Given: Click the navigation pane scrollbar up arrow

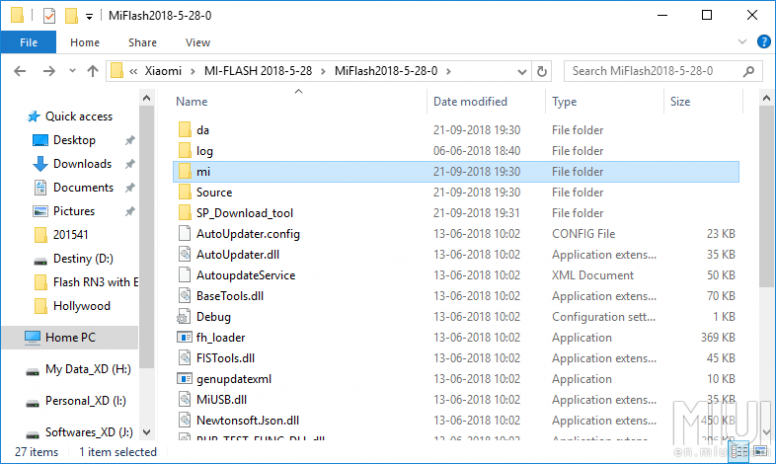Looking at the screenshot, I should pyautogui.click(x=146, y=98).
